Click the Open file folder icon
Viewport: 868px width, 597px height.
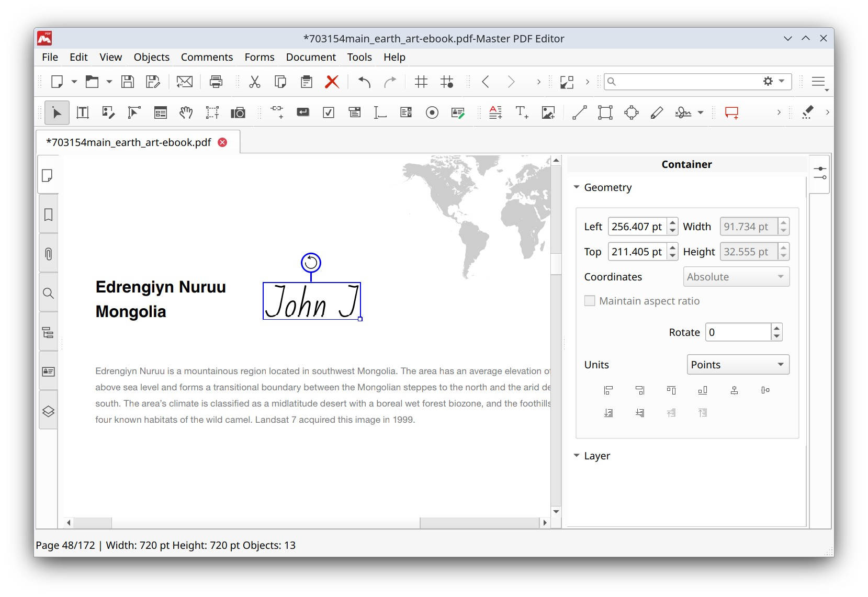click(92, 82)
